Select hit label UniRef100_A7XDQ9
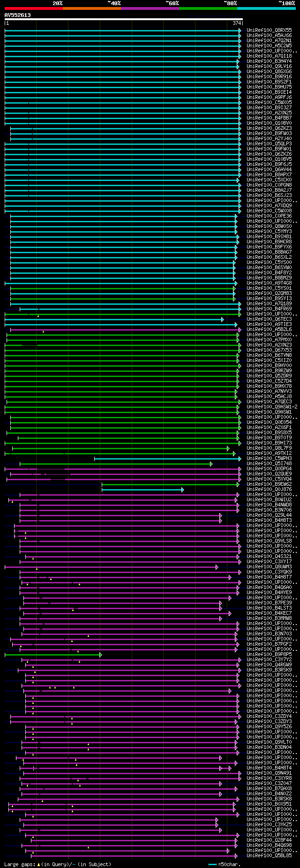 pos(269,206)
